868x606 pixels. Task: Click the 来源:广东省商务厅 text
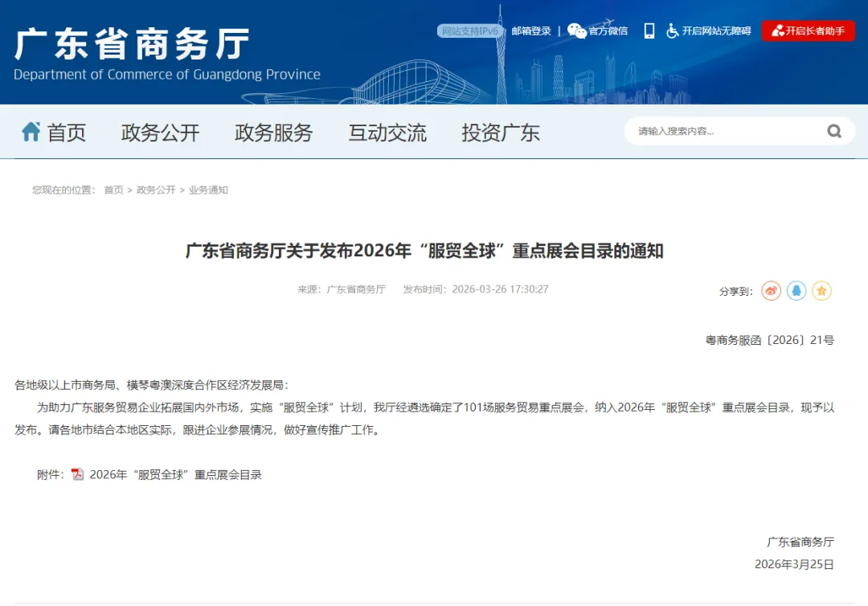point(341,289)
